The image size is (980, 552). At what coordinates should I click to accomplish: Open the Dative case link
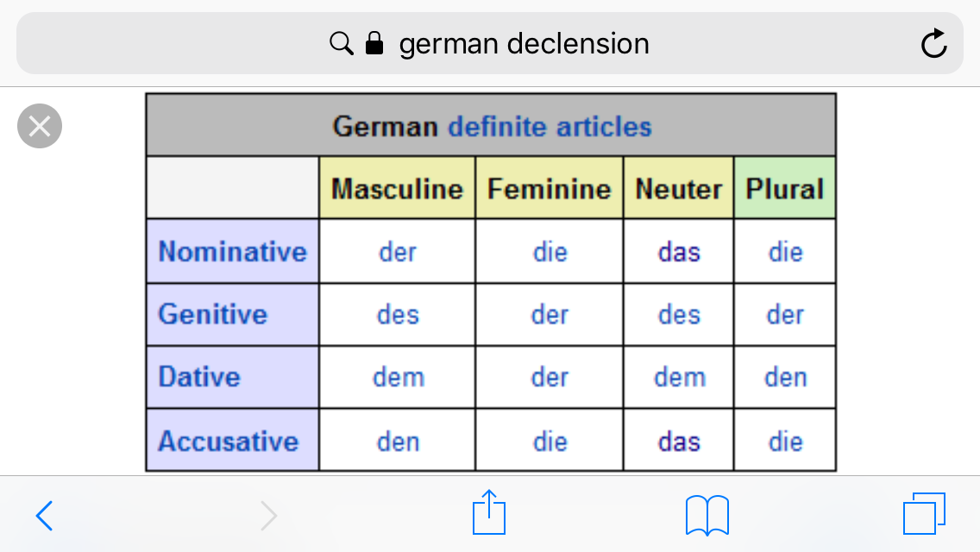(x=199, y=376)
